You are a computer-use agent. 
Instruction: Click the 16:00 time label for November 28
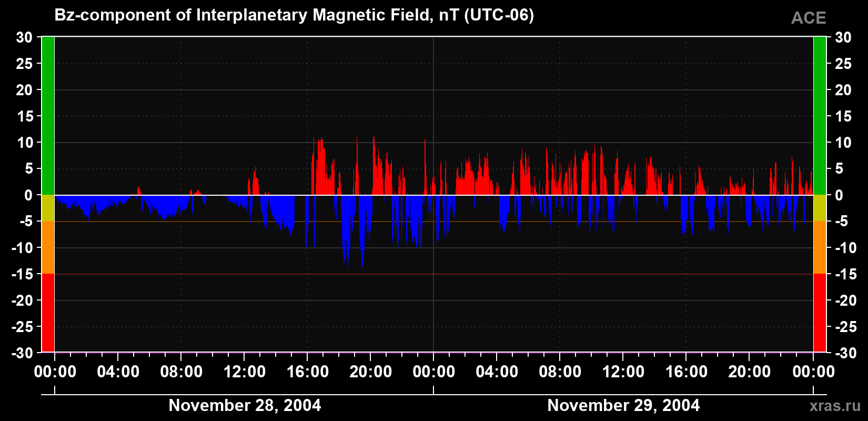pos(308,372)
